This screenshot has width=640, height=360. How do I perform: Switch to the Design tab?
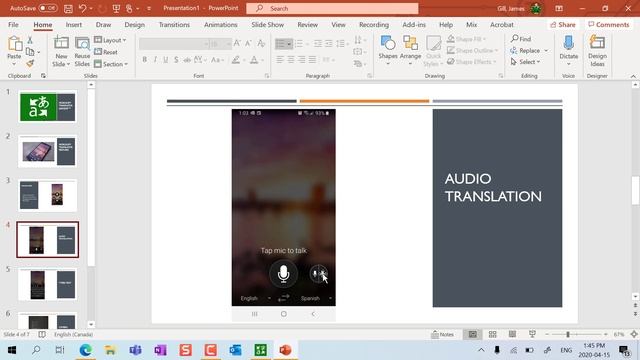135,24
